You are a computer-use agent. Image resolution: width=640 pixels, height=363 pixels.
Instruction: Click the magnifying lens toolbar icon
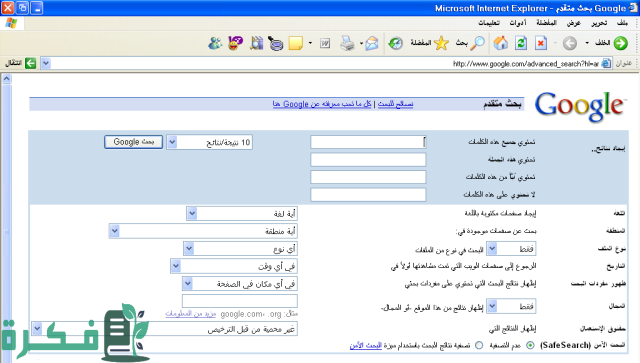276,43
